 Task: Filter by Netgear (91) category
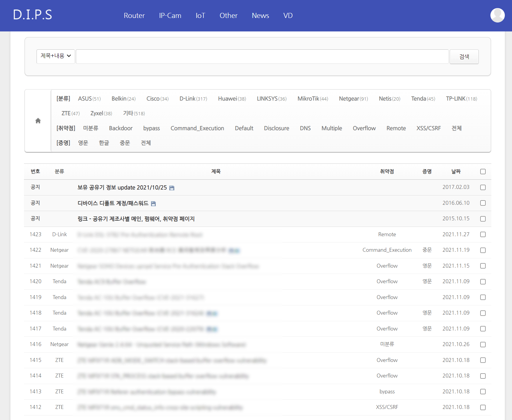tap(353, 98)
